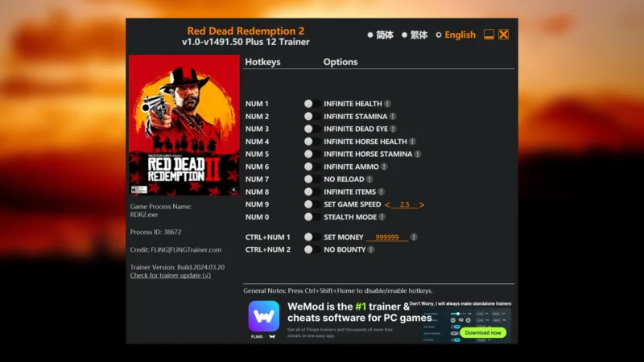Click the game speed value 2.5 field

(405, 204)
